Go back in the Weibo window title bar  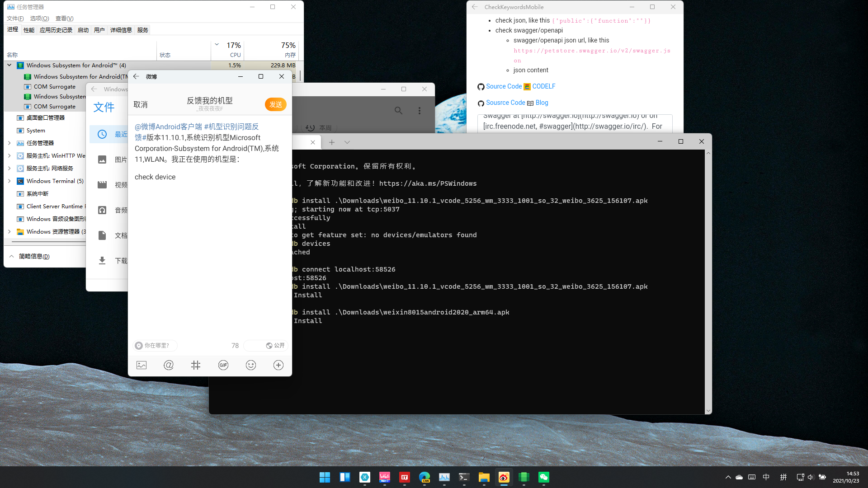click(x=136, y=76)
